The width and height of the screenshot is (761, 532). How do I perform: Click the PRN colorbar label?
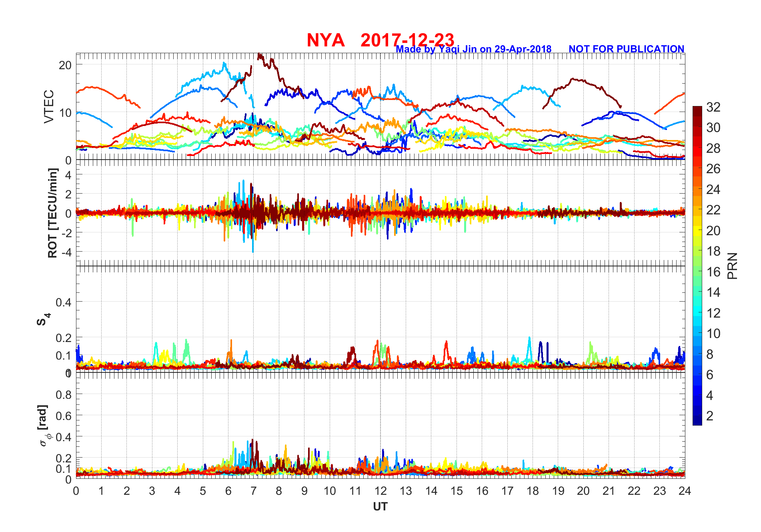pos(733,266)
